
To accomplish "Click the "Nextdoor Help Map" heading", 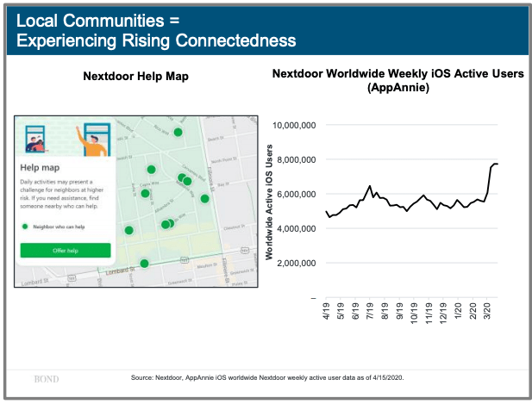I will tap(135, 77).
